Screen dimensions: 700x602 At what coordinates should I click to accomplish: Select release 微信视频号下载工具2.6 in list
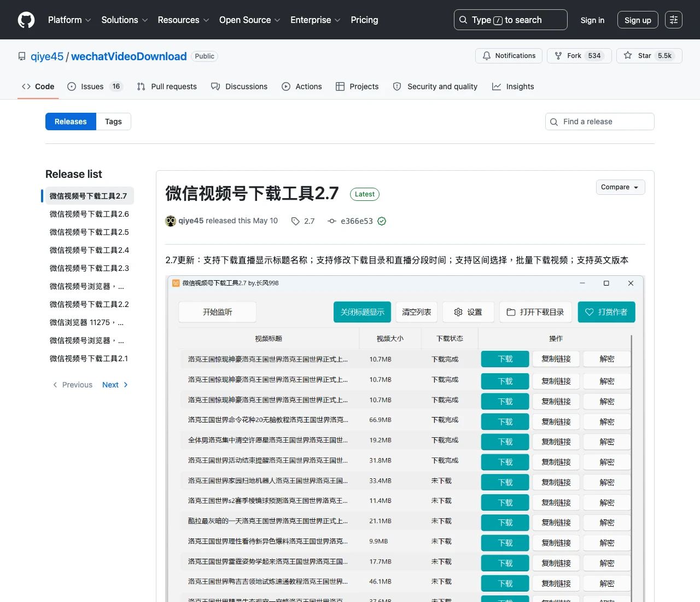tap(90, 214)
